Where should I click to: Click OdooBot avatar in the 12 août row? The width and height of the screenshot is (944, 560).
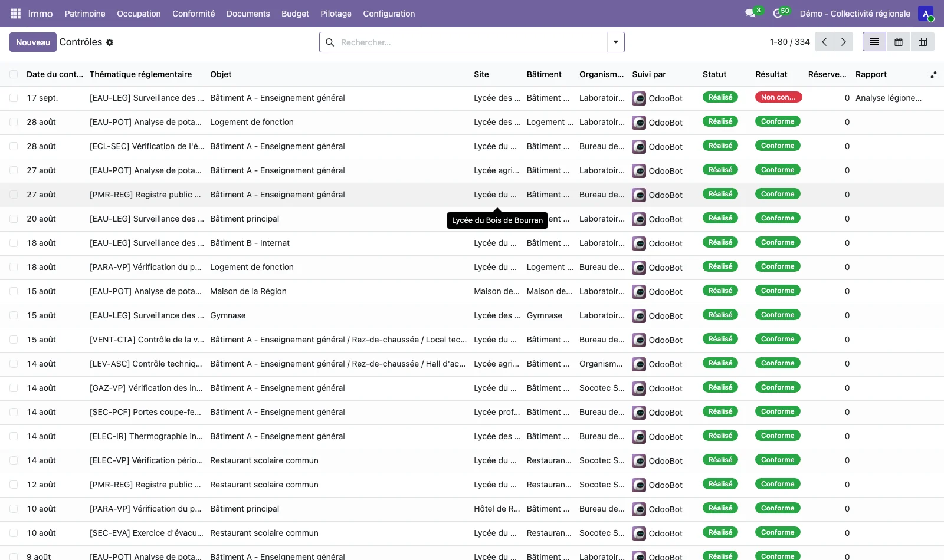point(639,485)
